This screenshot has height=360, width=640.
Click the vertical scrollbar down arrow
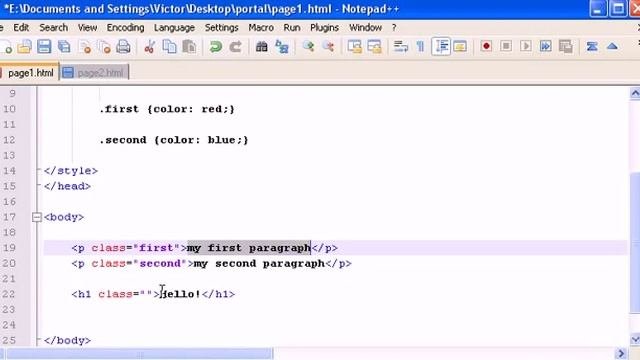[635, 340]
